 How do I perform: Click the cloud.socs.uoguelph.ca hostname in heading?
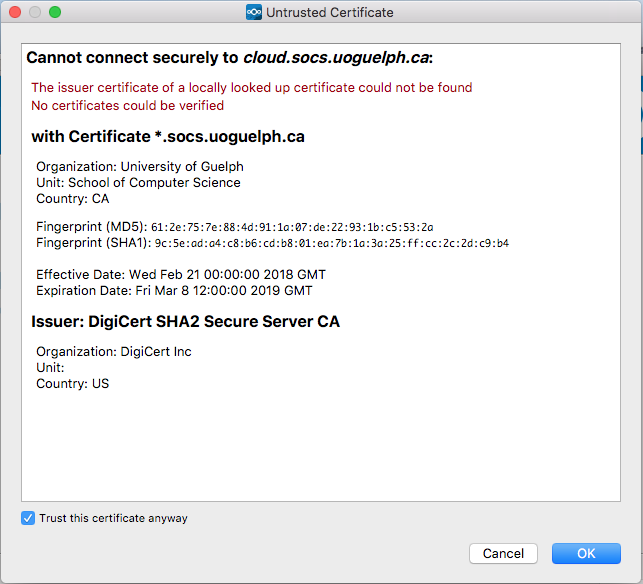coord(335,58)
